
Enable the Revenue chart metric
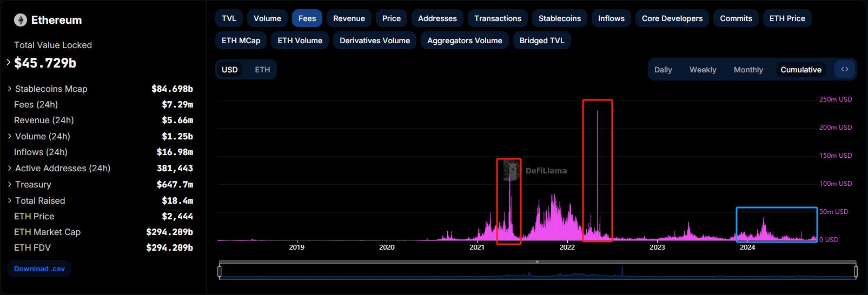[x=349, y=18]
